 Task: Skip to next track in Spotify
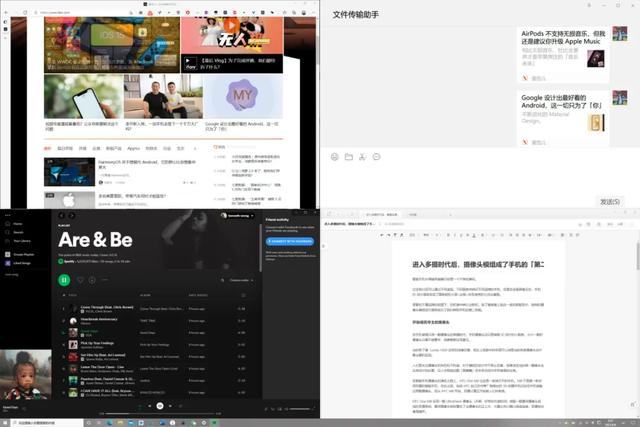coord(170,406)
